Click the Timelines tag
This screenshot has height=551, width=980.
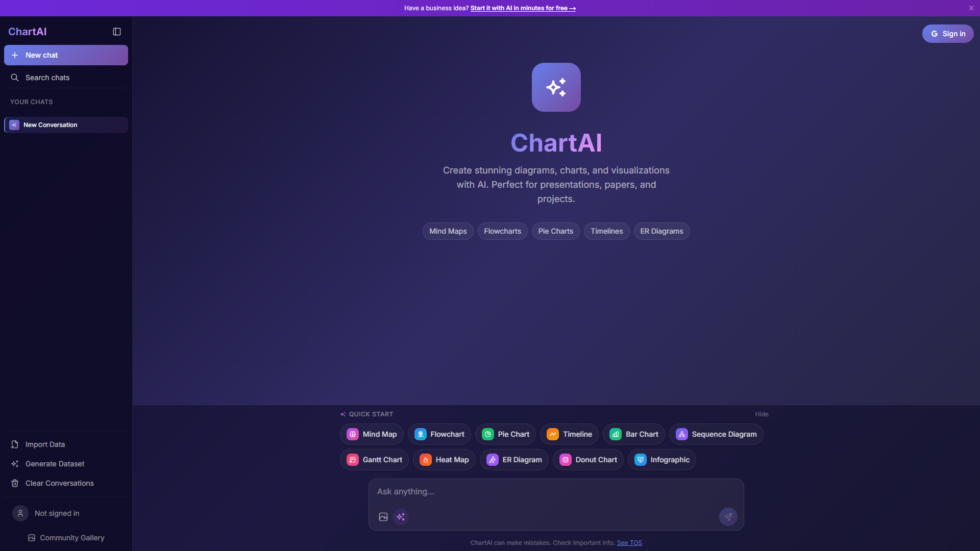607,231
